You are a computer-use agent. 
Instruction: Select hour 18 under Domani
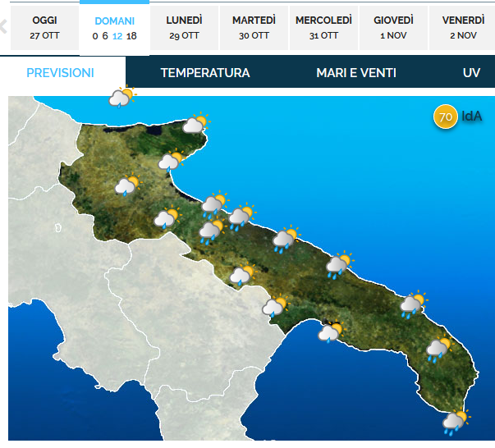coord(131,36)
